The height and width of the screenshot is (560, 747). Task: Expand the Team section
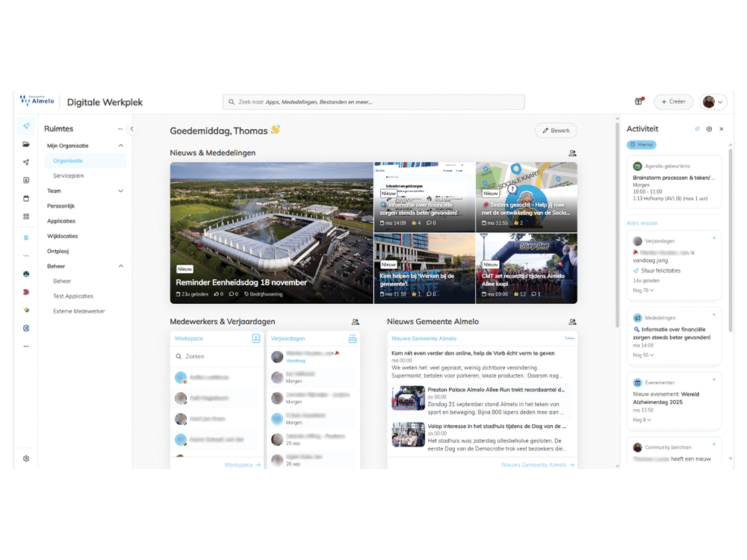coord(121,191)
